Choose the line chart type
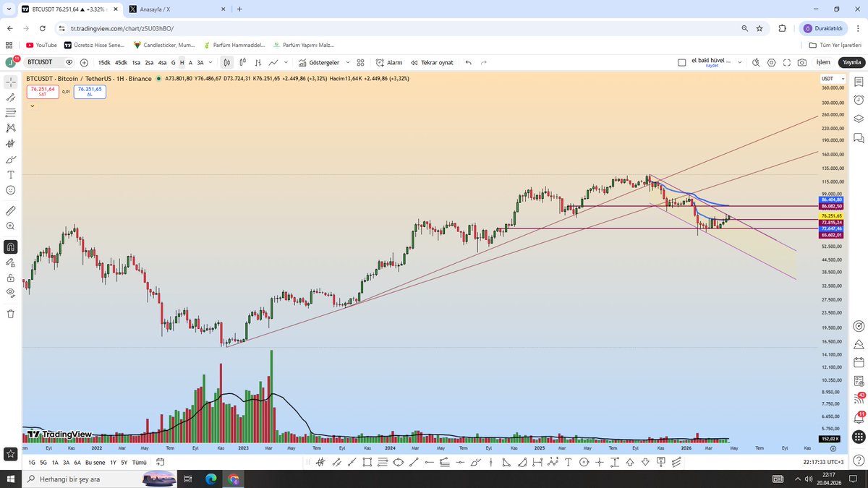Image resolution: width=868 pixels, height=488 pixels. click(273, 63)
